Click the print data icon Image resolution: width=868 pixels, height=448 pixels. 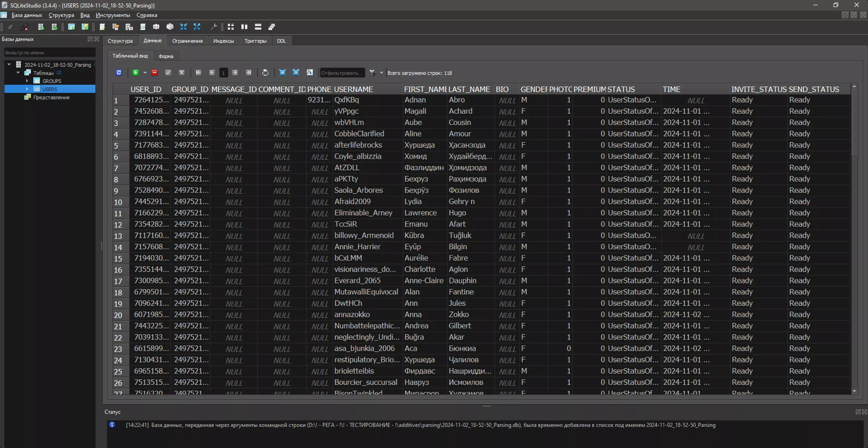[265, 73]
